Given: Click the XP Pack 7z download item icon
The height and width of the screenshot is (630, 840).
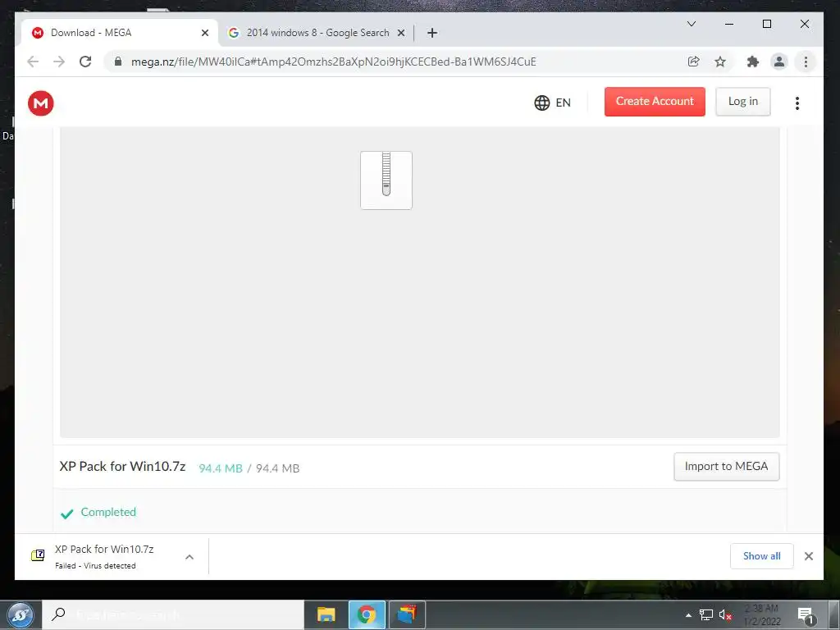Looking at the screenshot, I should pyautogui.click(x=38, y=555).
